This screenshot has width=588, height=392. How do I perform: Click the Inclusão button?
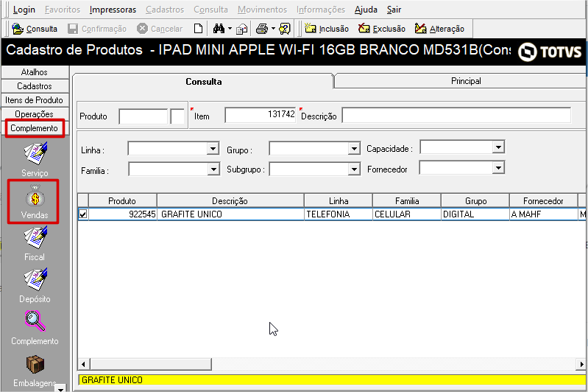pos(327,29)
